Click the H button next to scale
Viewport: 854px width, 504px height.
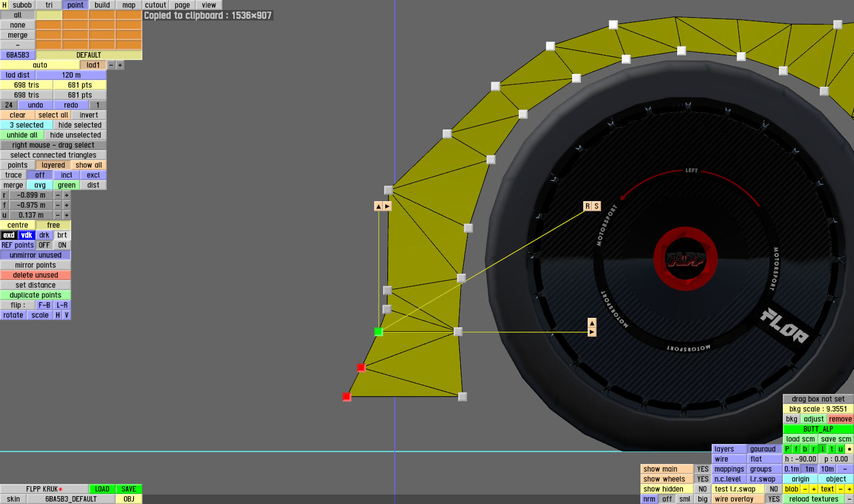tap(58, 315)
